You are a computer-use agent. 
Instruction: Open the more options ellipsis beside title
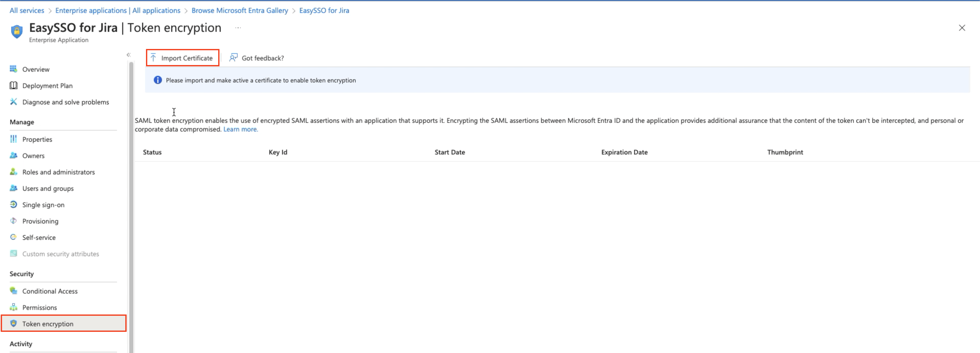pyautogui.click(x=238, y=28)
